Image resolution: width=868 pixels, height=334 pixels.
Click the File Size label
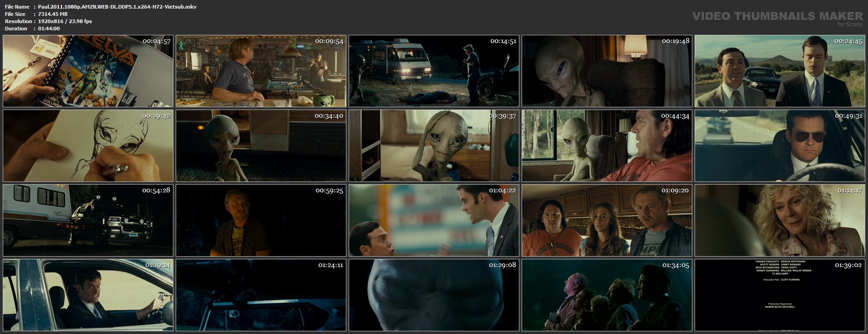15,14
